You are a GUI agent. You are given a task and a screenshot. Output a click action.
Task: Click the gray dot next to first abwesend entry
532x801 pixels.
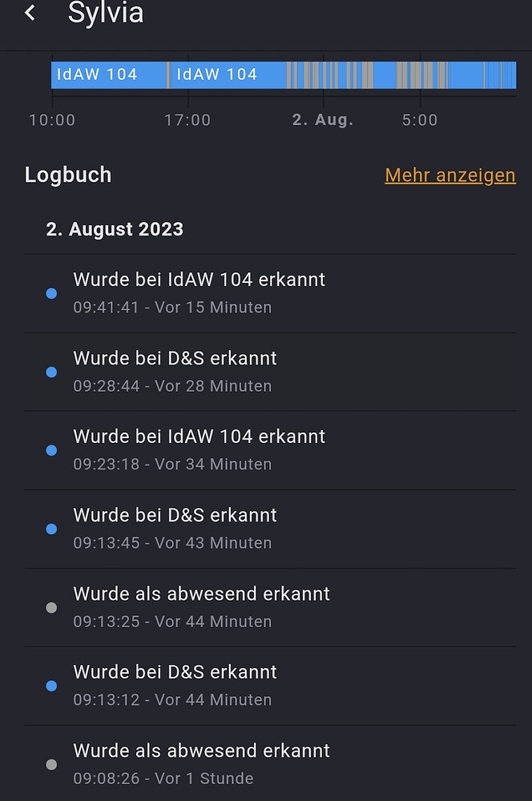click(x=51, y=607)
